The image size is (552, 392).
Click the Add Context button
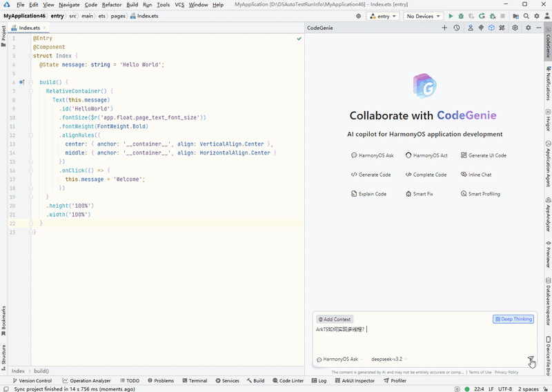pos(335,320)
